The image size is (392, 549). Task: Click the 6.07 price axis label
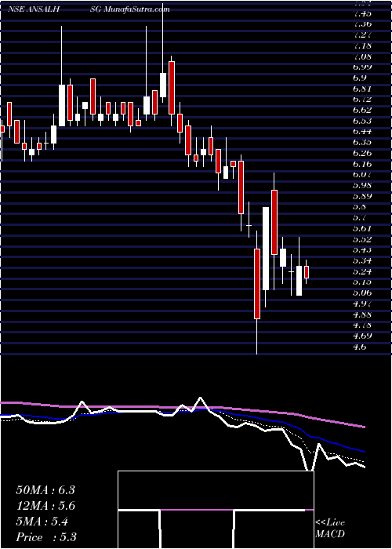(362, 175)
